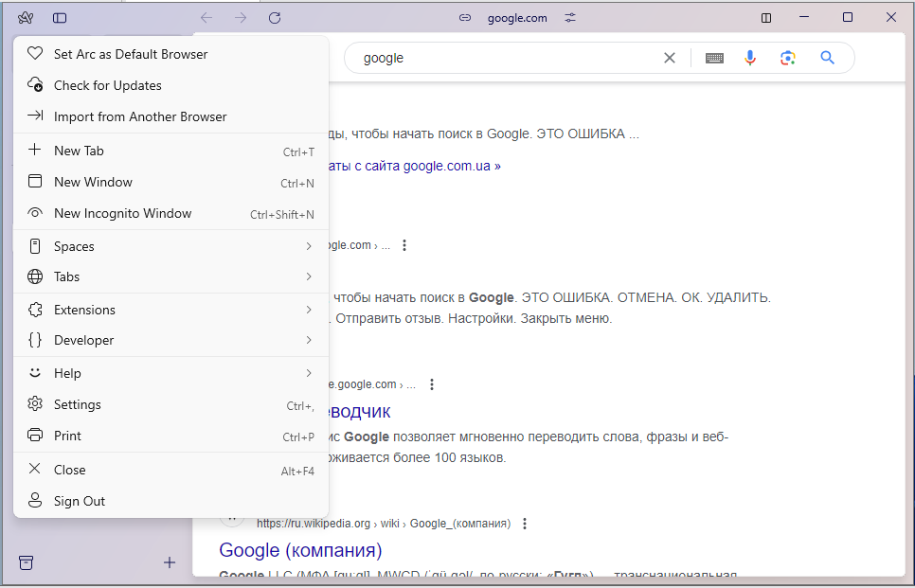The image size is (915, 588).
Task: Open the ru.wikipedia.org breadcrumb URL
Action: tap(384, 524)
